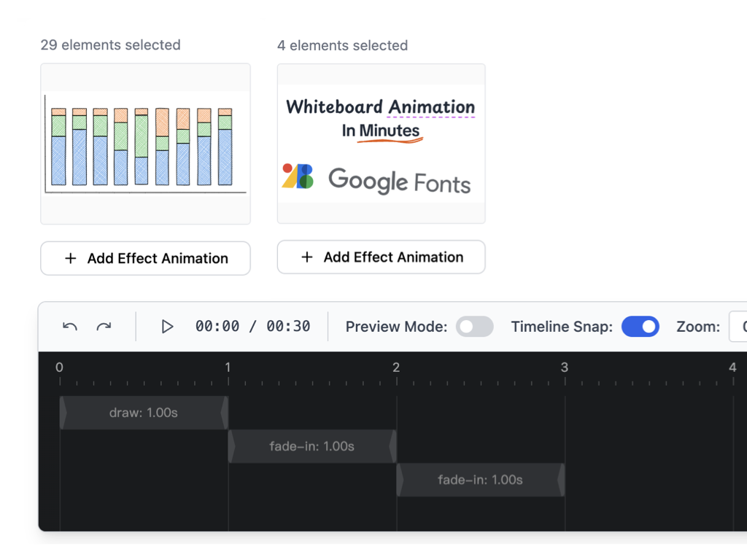Click the right trim handle of draw clip
The height and width of the screenshot is (560, 747).
225,413
